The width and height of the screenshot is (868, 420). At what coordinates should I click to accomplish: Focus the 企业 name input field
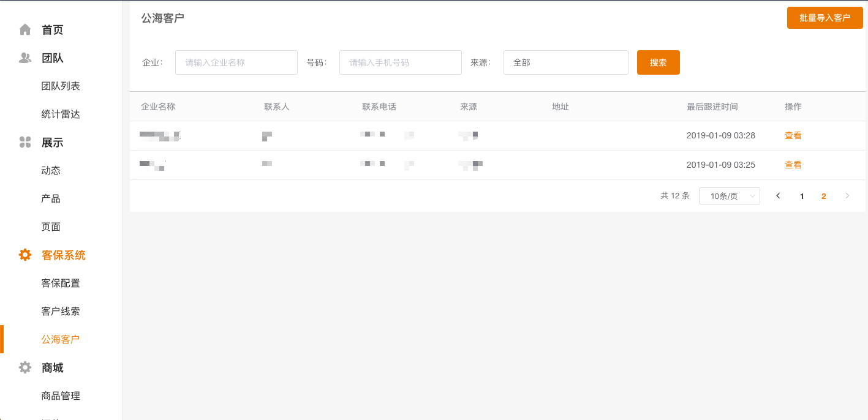pyautogui.click(x=236, y=62)
